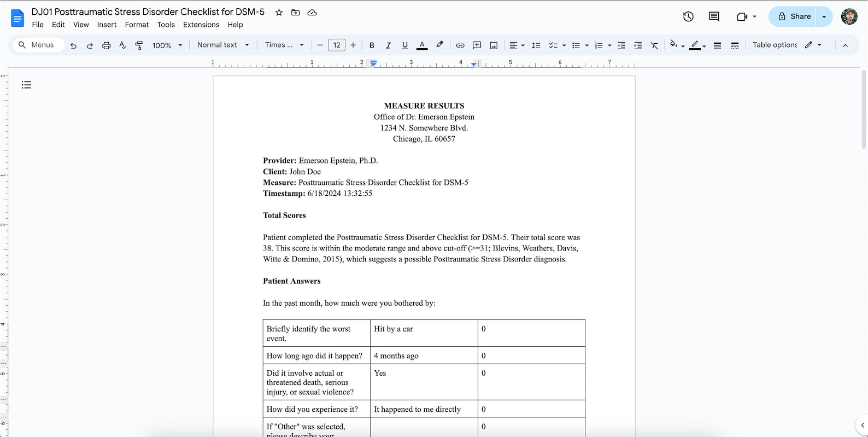Undo the last action
This screenshot has width=868, height=437.
pyautogui.click(x=73, y=45)
